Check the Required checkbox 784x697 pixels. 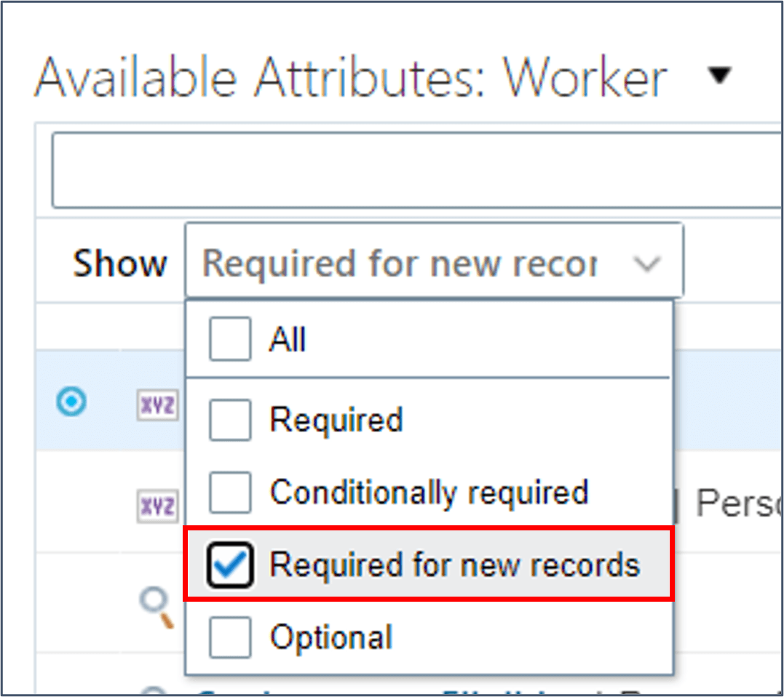(230, 420)
